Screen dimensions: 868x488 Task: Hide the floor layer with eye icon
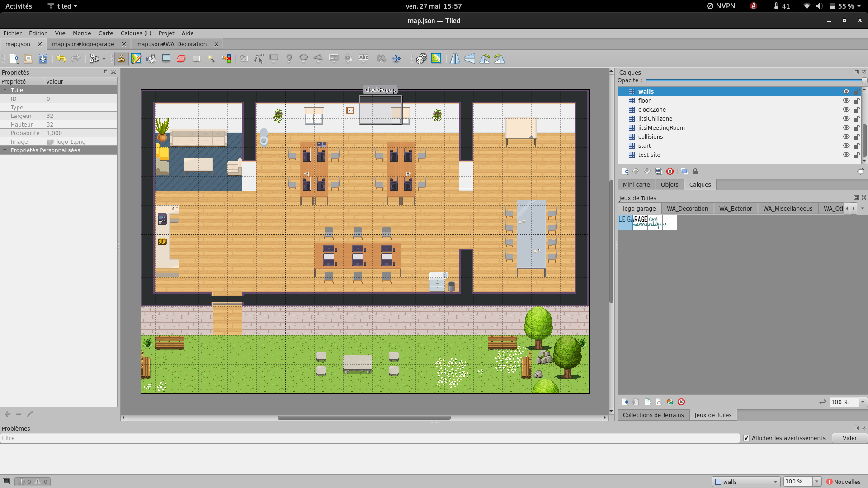(846, 101)
